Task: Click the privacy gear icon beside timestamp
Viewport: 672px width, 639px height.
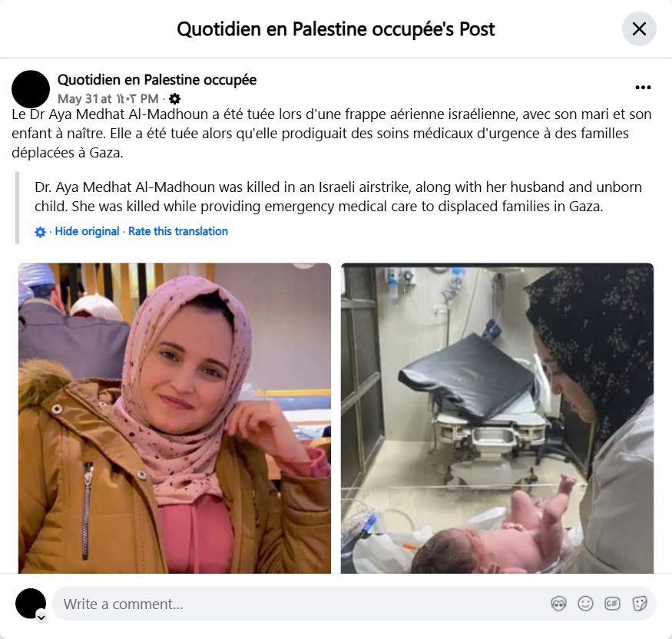Action: click(174, 99)
